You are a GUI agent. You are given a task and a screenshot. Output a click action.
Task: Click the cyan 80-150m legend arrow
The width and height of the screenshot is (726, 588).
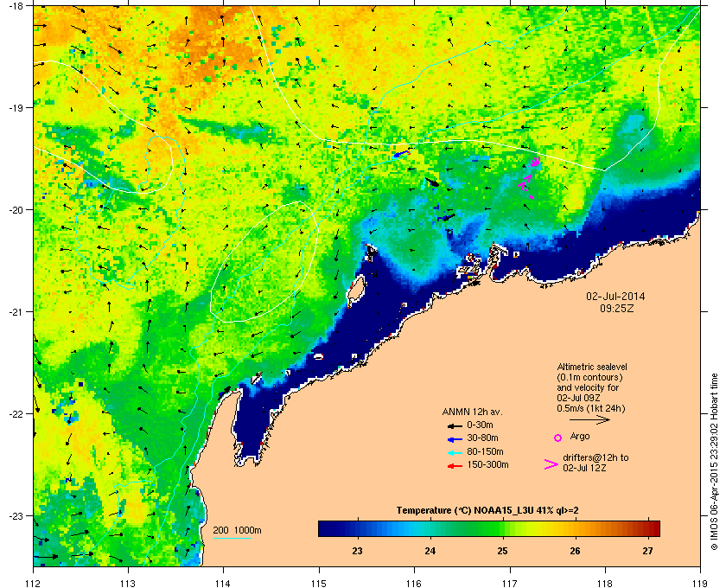[x=455, y=452]
